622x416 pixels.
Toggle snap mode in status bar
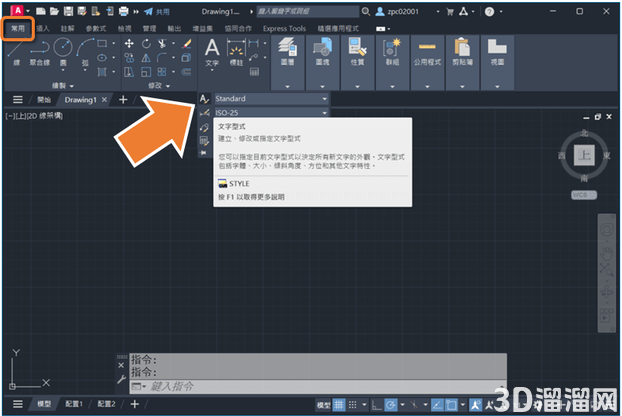(x=352, y=405)
